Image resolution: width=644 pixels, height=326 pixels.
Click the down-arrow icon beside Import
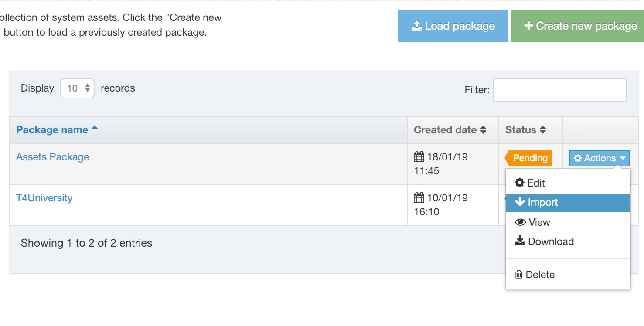520,202
